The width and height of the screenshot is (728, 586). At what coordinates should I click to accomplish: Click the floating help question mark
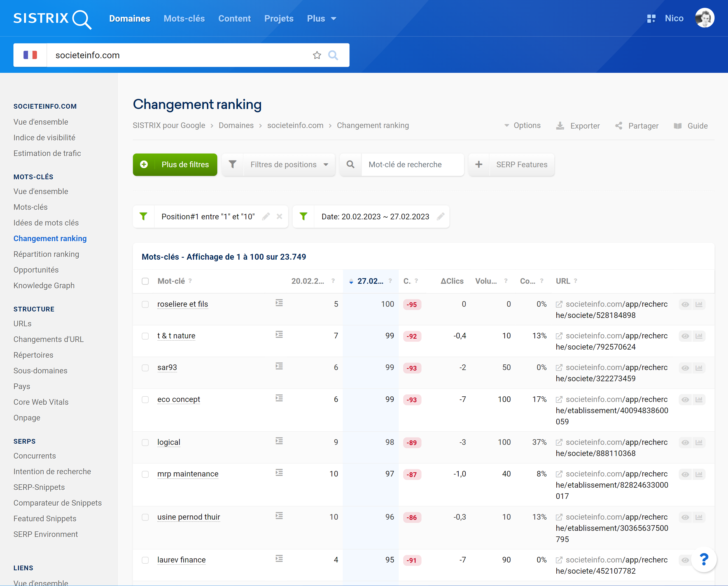704,560
